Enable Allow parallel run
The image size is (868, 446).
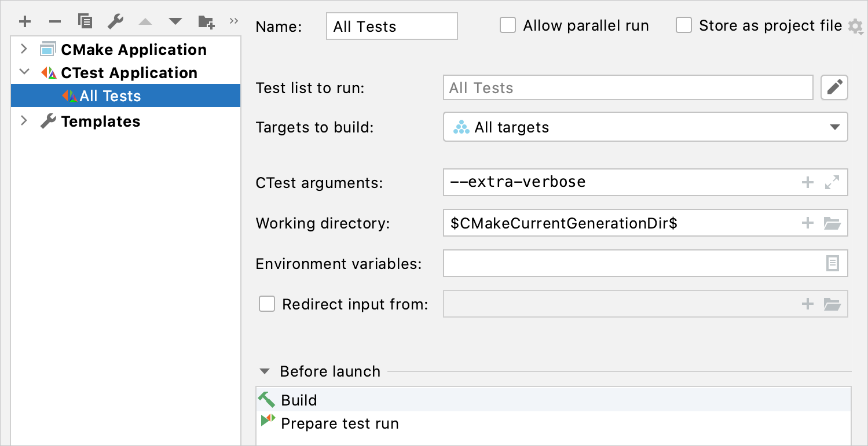click(508, 25)
